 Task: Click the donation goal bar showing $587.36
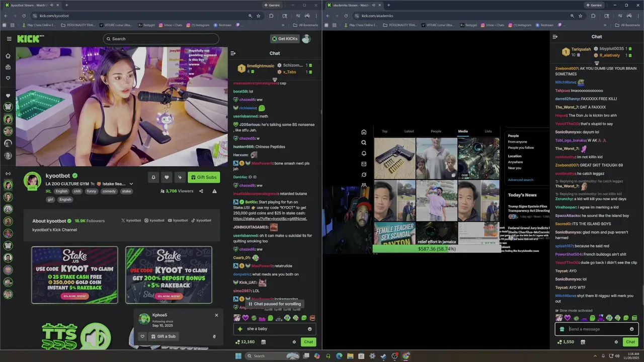click(436, 249)
